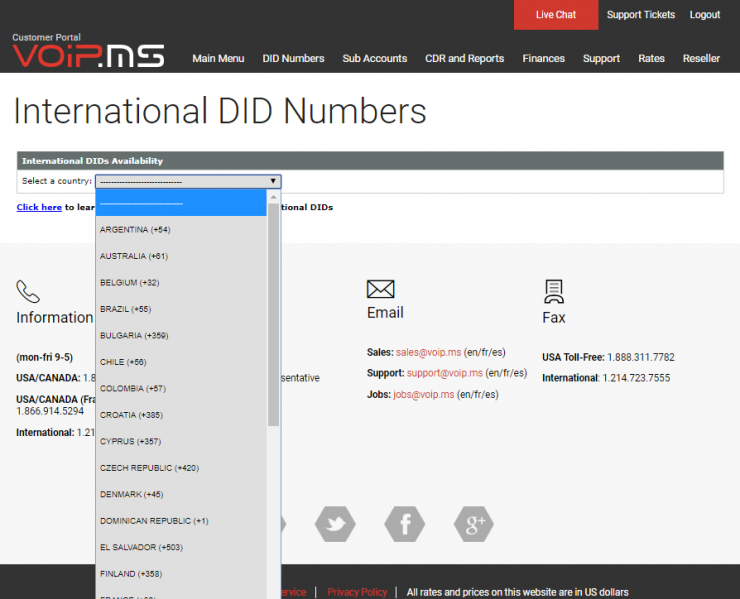740x599 pixels.
Task: Open the Main Menu nav item
Action: (x=218, y=58)
